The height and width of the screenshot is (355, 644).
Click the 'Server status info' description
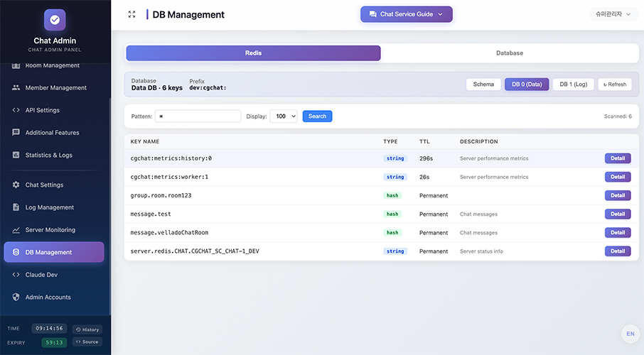(481, 251)
